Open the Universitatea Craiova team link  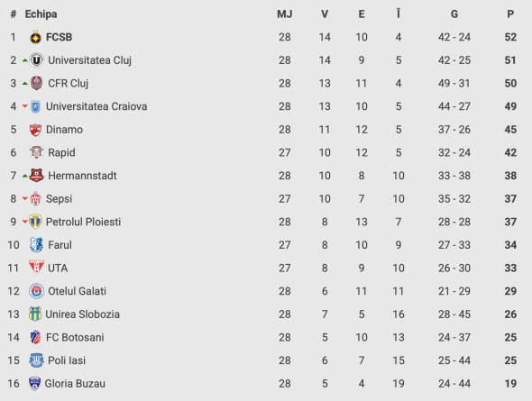point(96,106)
